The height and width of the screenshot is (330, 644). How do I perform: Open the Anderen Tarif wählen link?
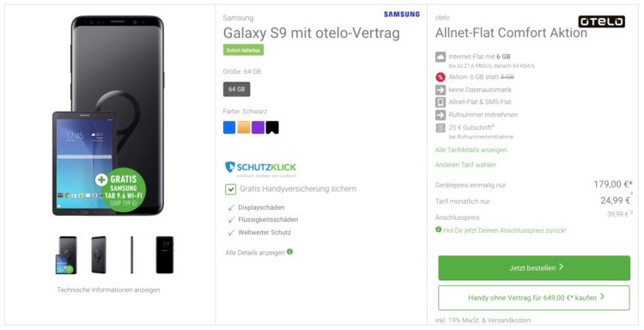(x=465, y=165)
